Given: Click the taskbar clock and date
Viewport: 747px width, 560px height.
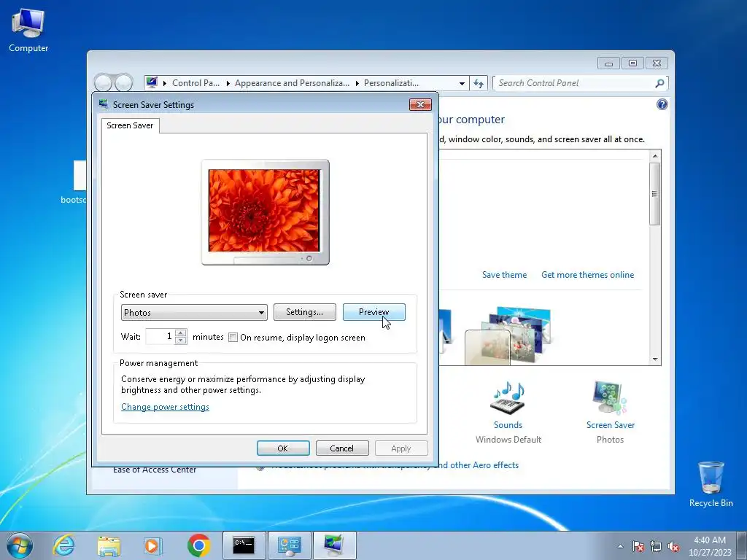Looking at the screenshot, I should coord(710,546).
